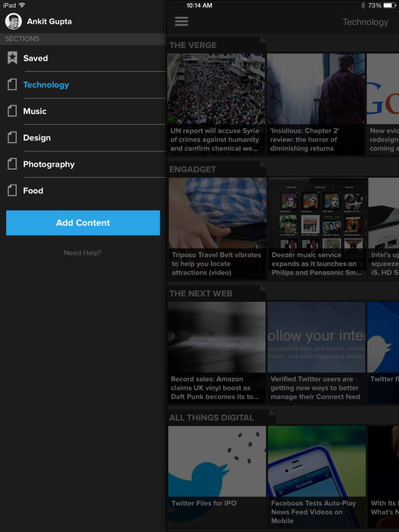This screenshot has width=399, height=532.
Task: Open the Intel article in Engadget row
Action: 384,228
